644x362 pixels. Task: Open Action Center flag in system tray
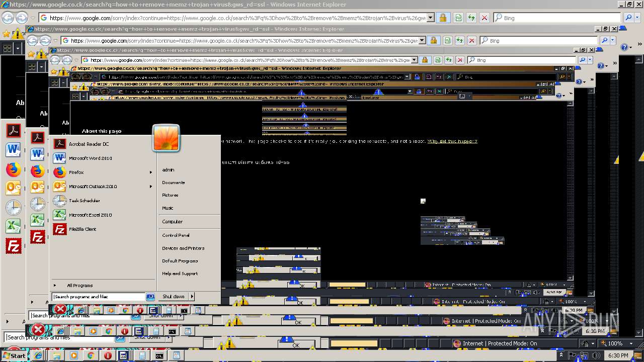tap(573, 355)
